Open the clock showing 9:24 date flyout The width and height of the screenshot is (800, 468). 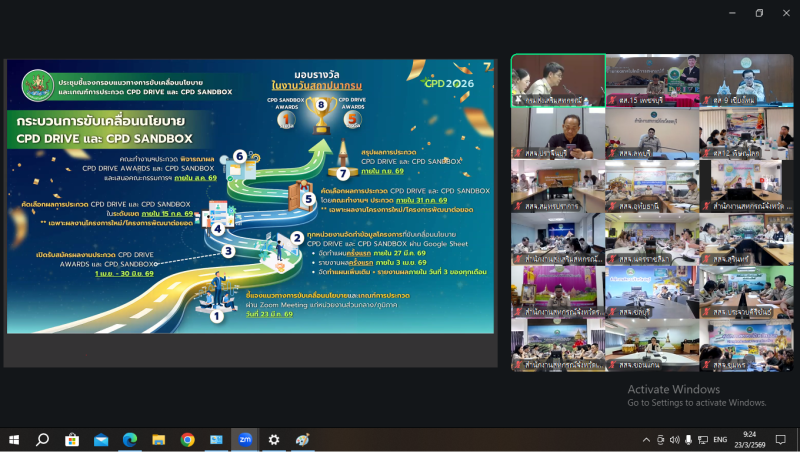point(752,439)
